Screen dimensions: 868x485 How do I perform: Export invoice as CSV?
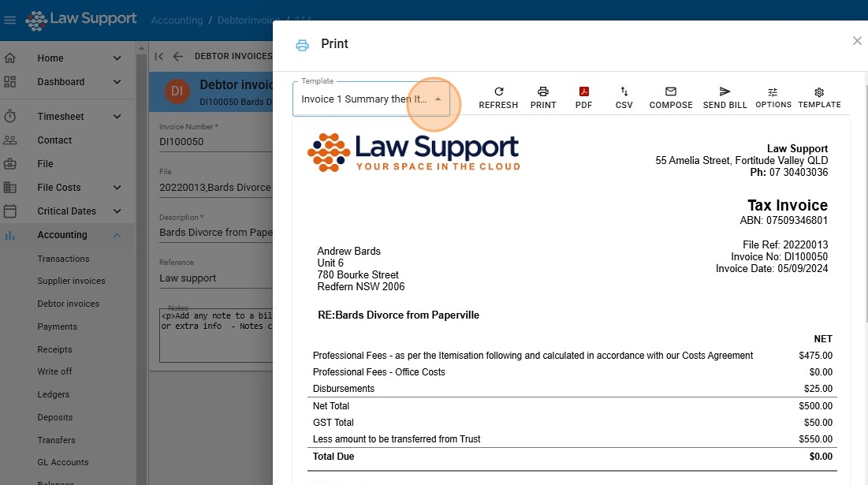[x=624, y=98]
